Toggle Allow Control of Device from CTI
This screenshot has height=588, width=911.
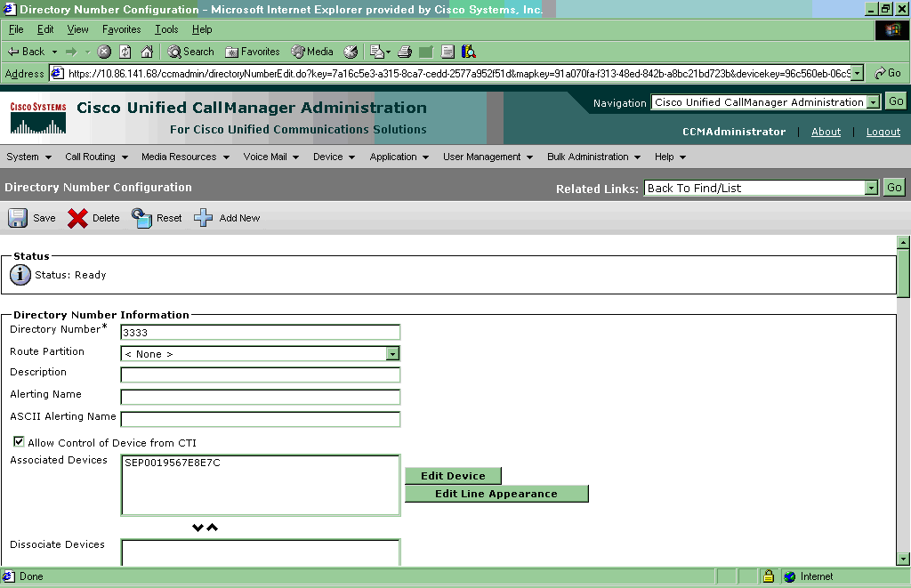coord(19,441)
